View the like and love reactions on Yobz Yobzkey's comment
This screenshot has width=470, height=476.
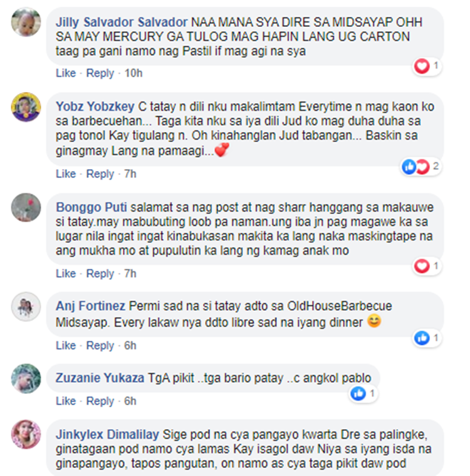click(421, 167)
